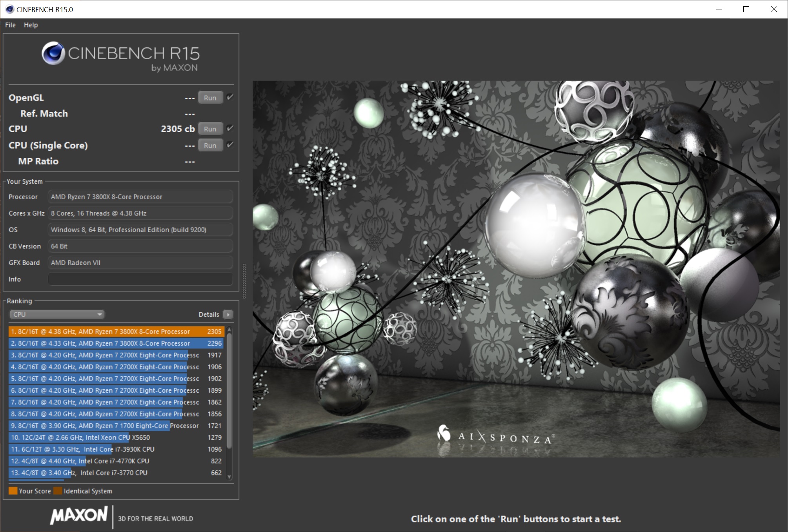
Task: Run the CPU multi-core benchmark
Action: [210, 129]
